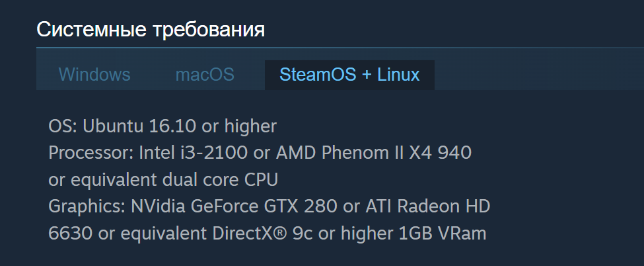
Task: Click the ATI Radeon HD text
Action: click(428, 206)
